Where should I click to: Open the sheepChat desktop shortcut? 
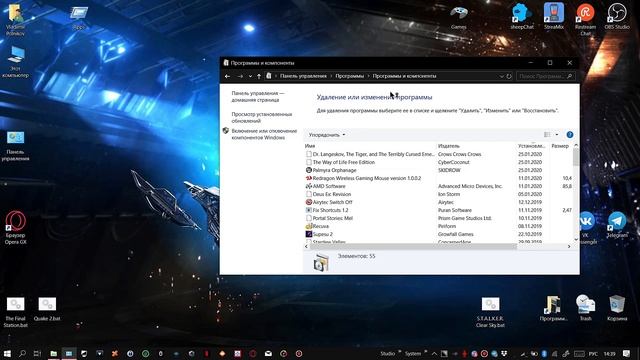[x=522, y=16]
